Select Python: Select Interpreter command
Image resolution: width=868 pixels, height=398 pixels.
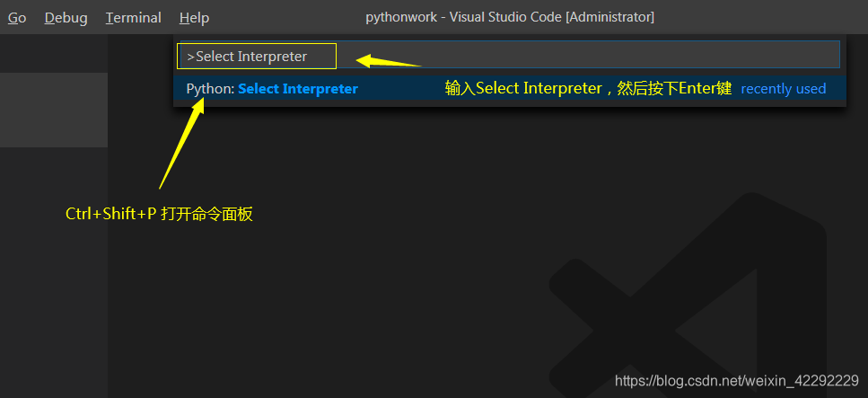(x=510, y=89)
